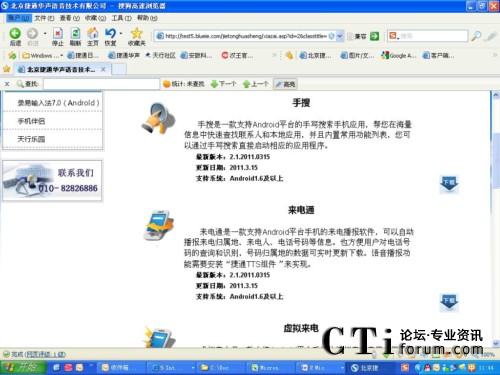Screen dimensions: 500x375
Task: Click the download arrow for 来电通
Action: coord(449,302)
